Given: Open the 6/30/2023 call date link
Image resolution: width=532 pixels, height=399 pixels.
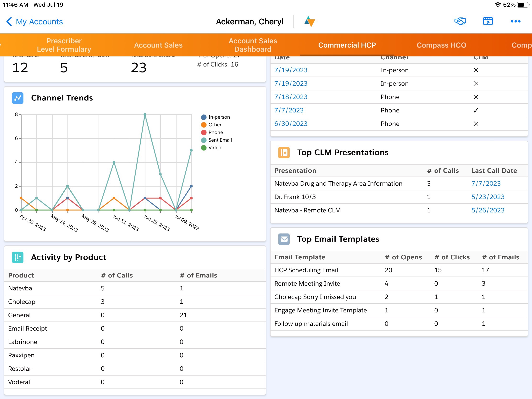Looking at the screenshot, I should point(291,124).
